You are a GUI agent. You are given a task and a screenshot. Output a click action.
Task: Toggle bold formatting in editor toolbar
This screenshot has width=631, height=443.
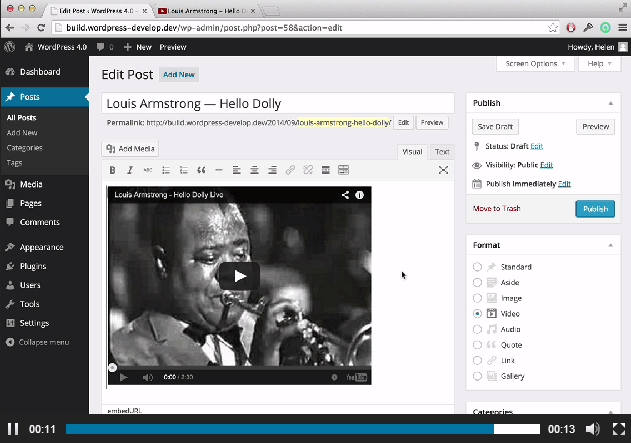click(x=112, y=170)
